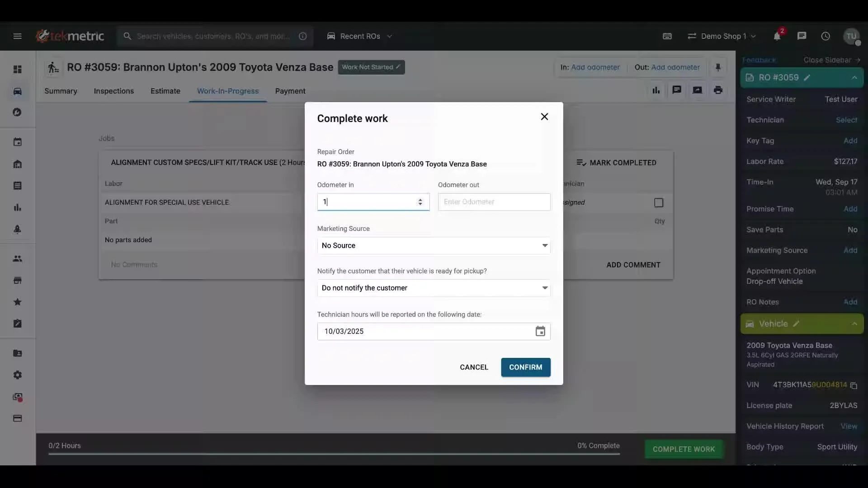Click the CONFIRM button
The height and width of the screenshot is (488, 868).
pos(525,367)
